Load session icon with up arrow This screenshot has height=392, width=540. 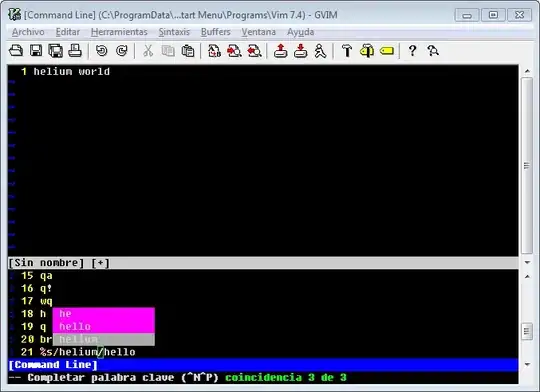point(281,51)
